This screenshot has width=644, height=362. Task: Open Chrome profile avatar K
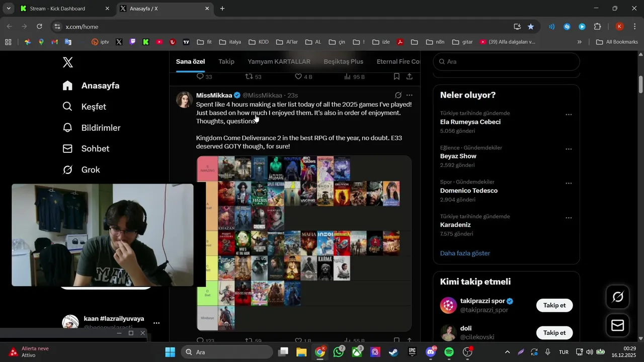620,27
